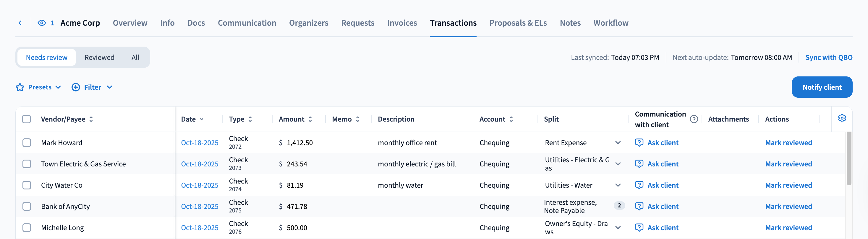Click the table's vertical scrollbar
This screenshot has width=868, height=239.
[x=849, y=158]
